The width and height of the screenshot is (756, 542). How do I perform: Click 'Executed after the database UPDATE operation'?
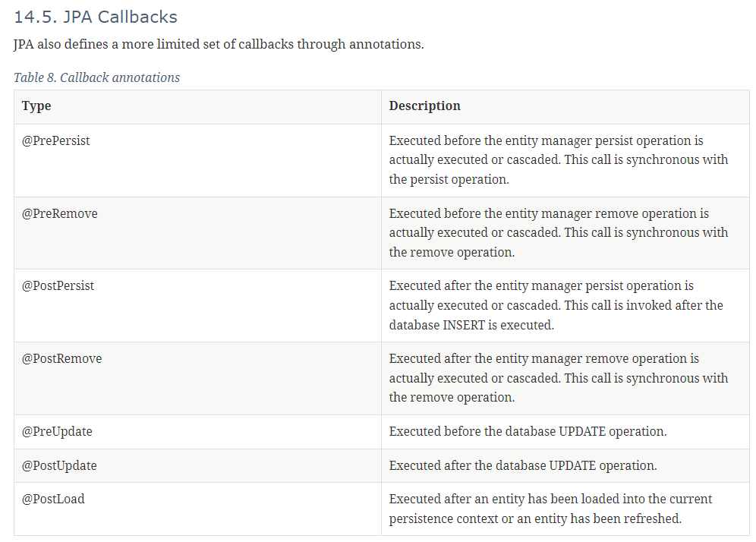pyautogui.click(x=523, y=466)
